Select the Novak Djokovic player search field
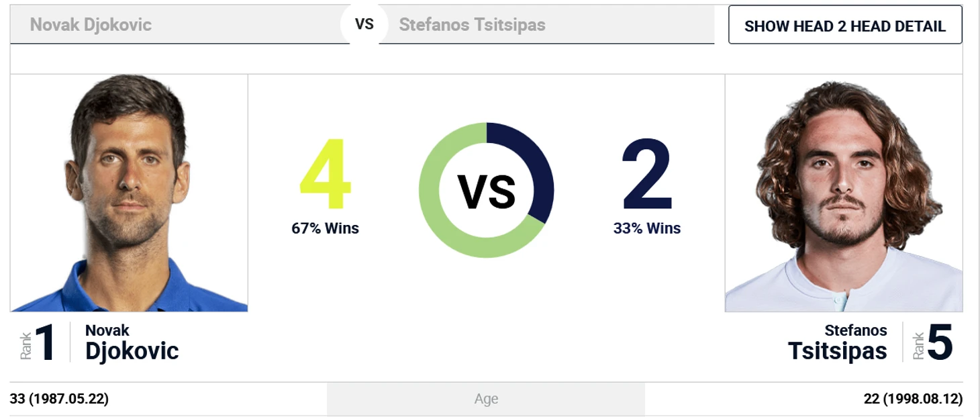The width and height of the screenshot is (980, 417). tap(180, 25)
